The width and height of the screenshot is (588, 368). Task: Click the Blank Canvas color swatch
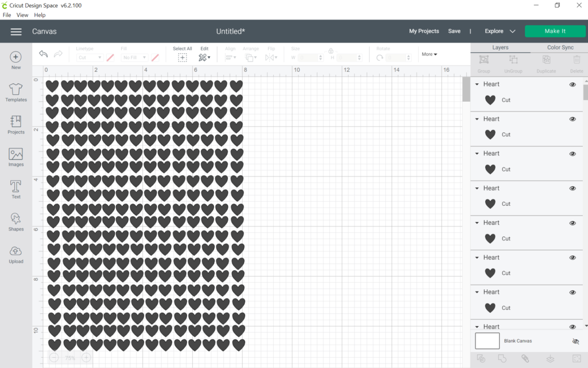click(x=487, y=341)
